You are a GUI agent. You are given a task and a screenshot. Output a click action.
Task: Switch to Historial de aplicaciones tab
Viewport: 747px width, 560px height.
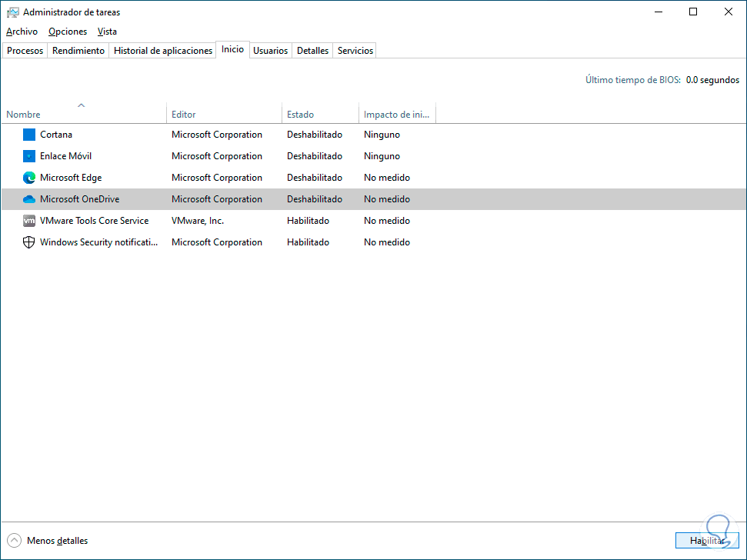click(163, 51)
